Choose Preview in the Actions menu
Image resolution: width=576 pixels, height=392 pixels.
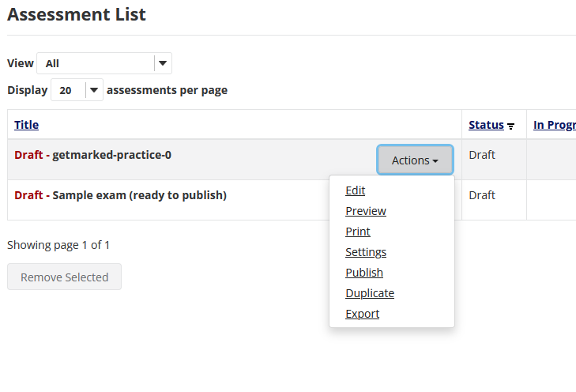366,211
